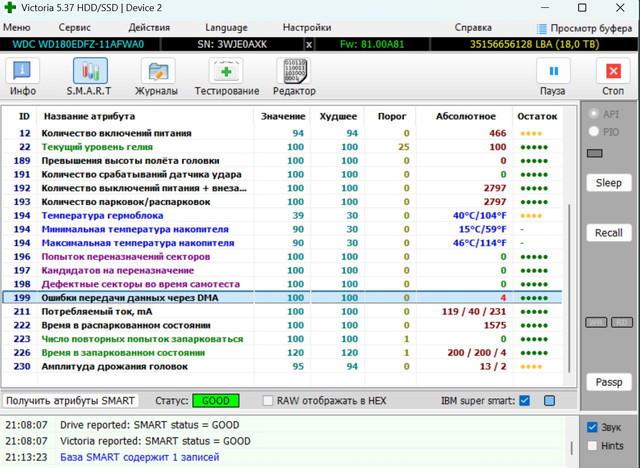Click the blue square next to IBM super smart

pos(549,401)
